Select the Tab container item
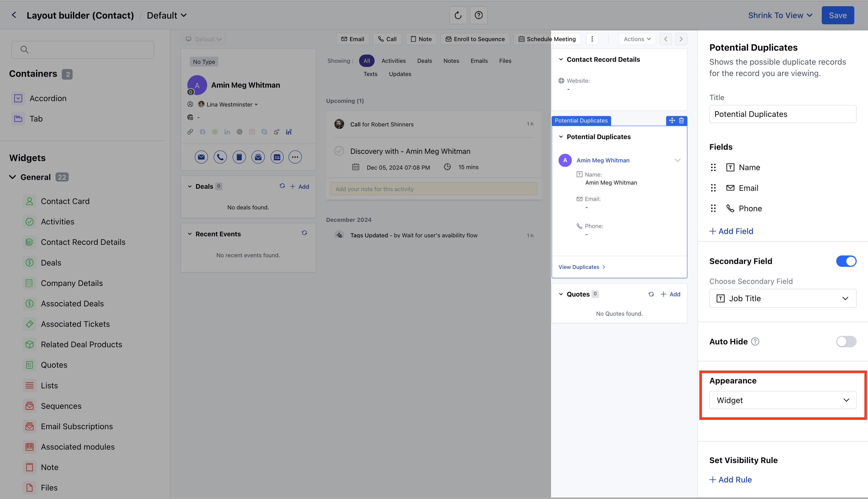Image resolution: width=868 pixels, height=499 pixels. (36, 119)
